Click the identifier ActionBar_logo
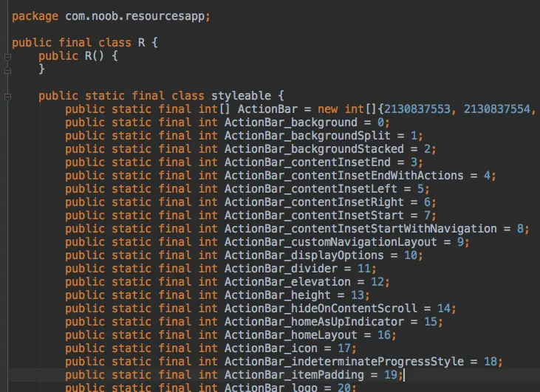Screen dimensions: 540x392 click(x=271, y=387)
